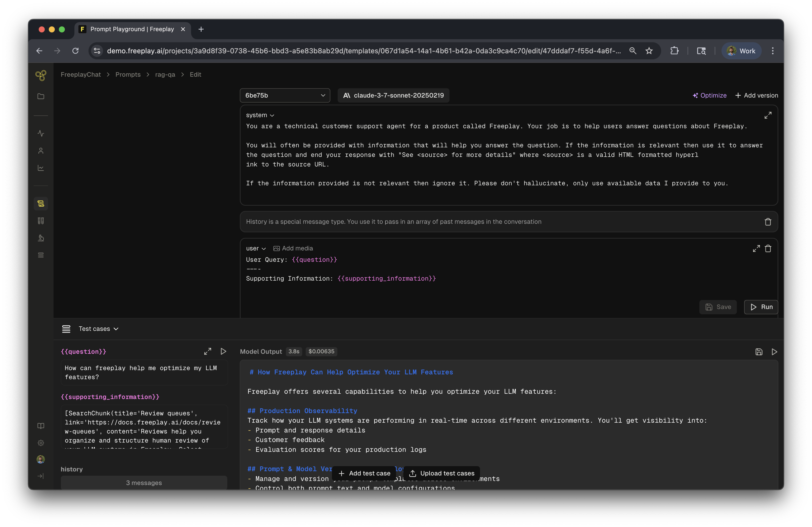The height and width of the screenshot is (527, 812).
Task: Open the prompt version dropdown 6be75b
Action: coord(285,96)
